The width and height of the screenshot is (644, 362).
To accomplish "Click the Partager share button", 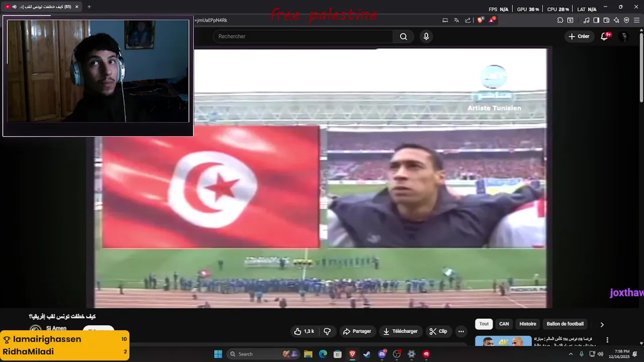I will (357, 331).
